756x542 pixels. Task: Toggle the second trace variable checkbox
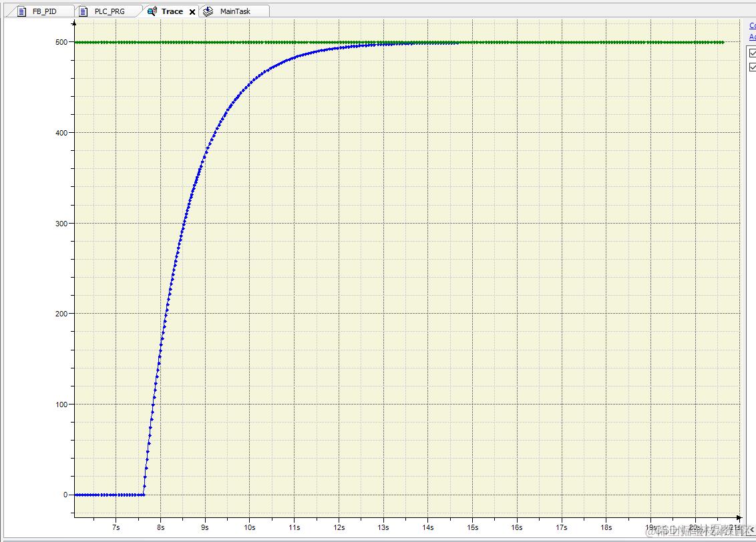click(x=752, y=67)
